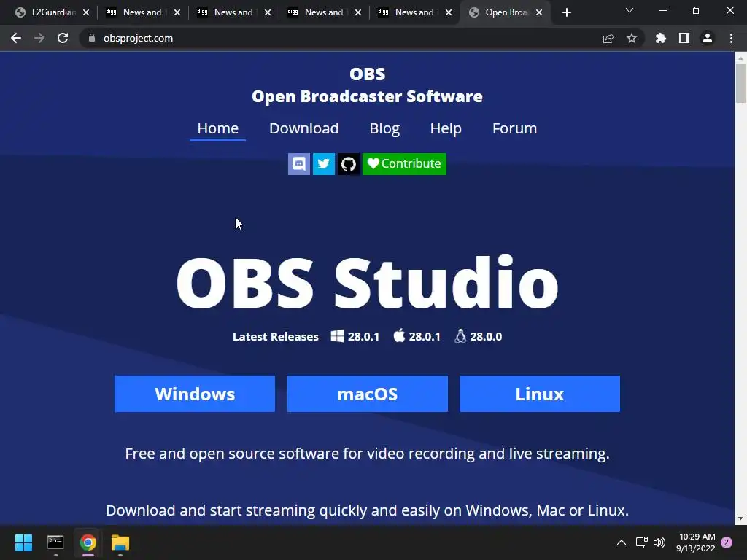The height and width of the screenshot is (560, 747).
Task: Open the OBS Discord icon link
Action: click(x=298, y=164)
